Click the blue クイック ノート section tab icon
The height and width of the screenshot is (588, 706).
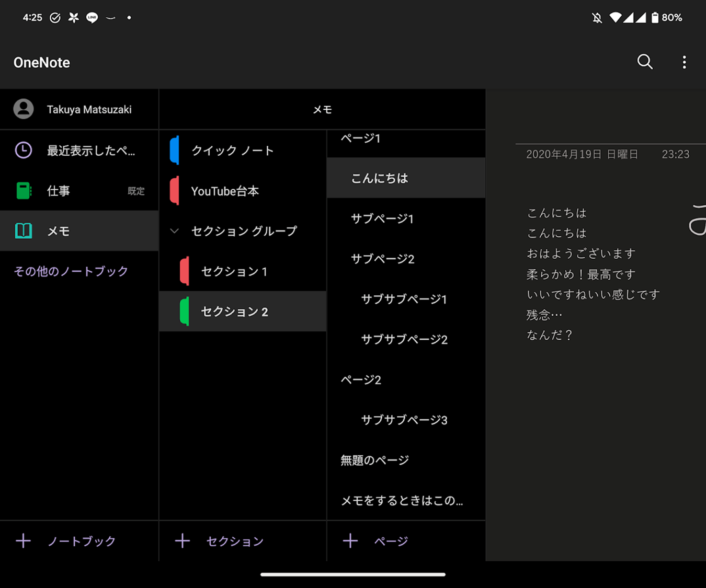pos(175,150)
